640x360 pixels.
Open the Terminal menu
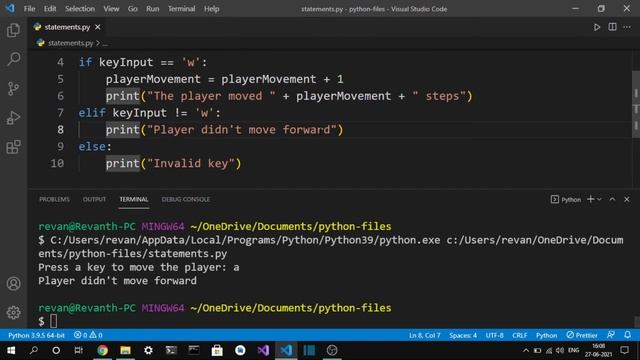pyautogui.click(x=181, y=9)
